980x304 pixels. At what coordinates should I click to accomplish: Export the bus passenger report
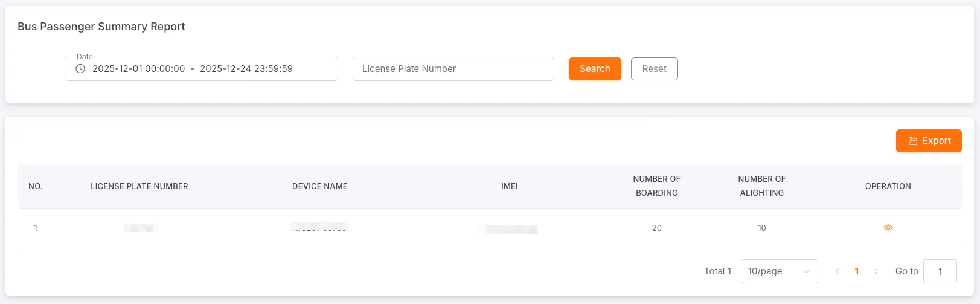pos(928,141)
